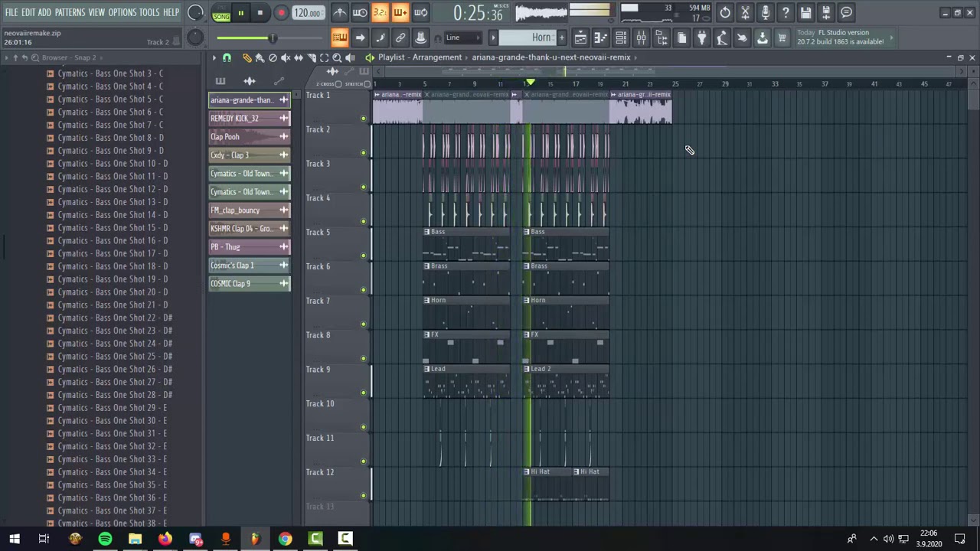
Task: Open the FILE menu
Action: [11, 12]
